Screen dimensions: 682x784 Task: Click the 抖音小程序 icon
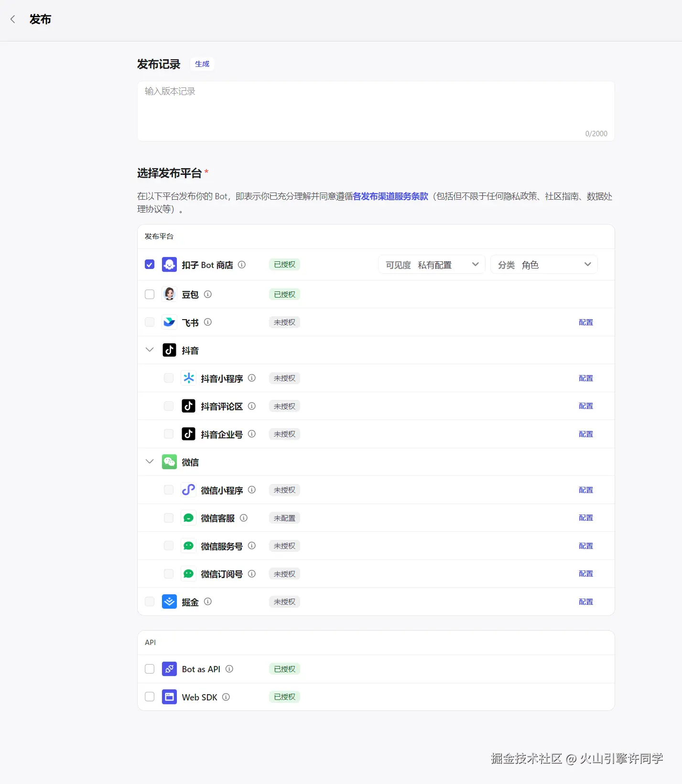click(188, 378)
